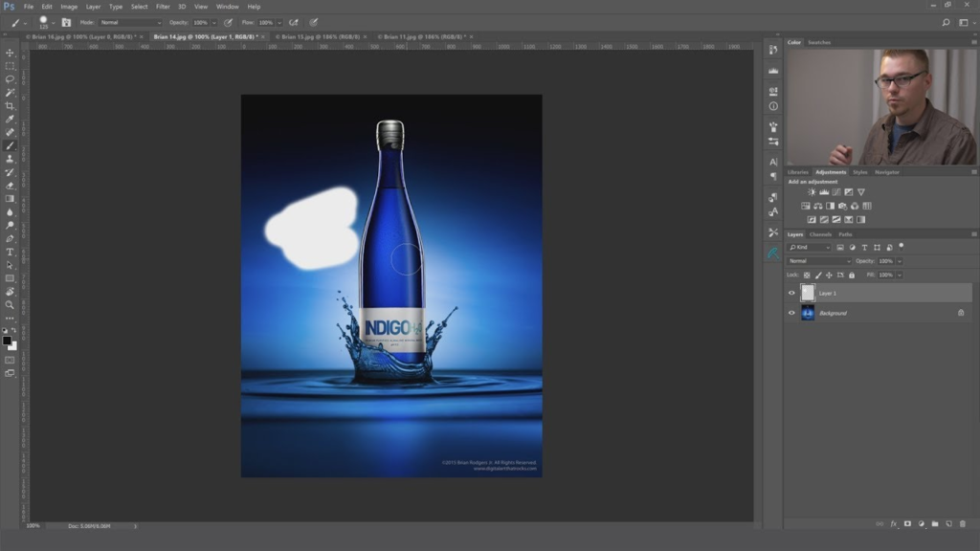Open the brush Mode dropdown

pyautogui.click(x=131, y=22)
